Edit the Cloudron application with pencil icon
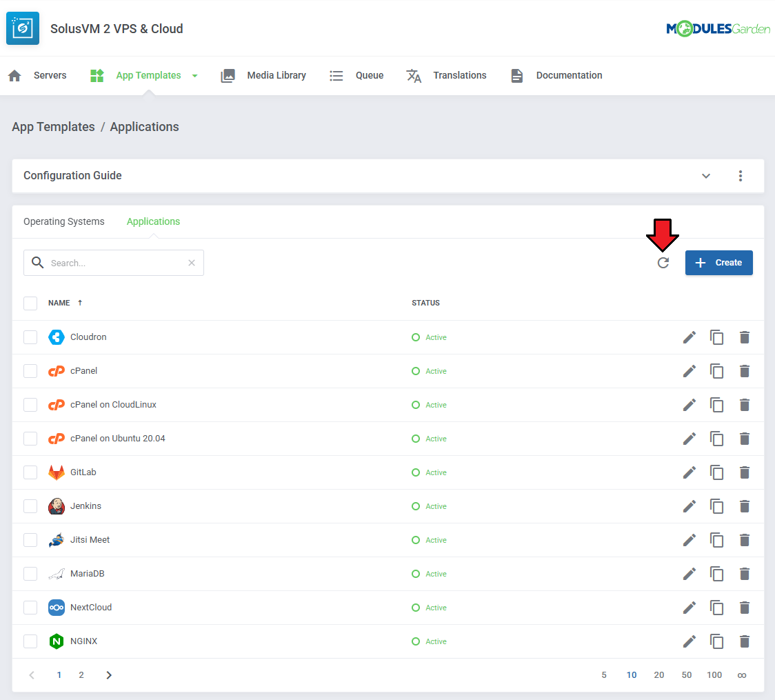 point(690,337)
